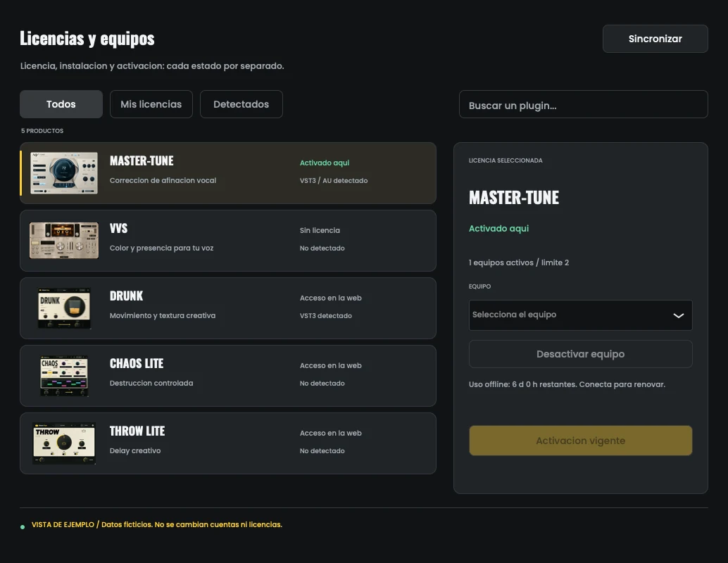The image size is (728, 563).
Task: Select the VVS product title
Action: [118, 228]
